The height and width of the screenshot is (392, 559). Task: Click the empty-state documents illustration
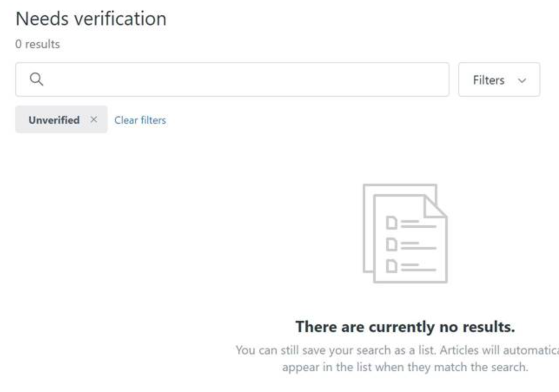click(x=405, y=234)
